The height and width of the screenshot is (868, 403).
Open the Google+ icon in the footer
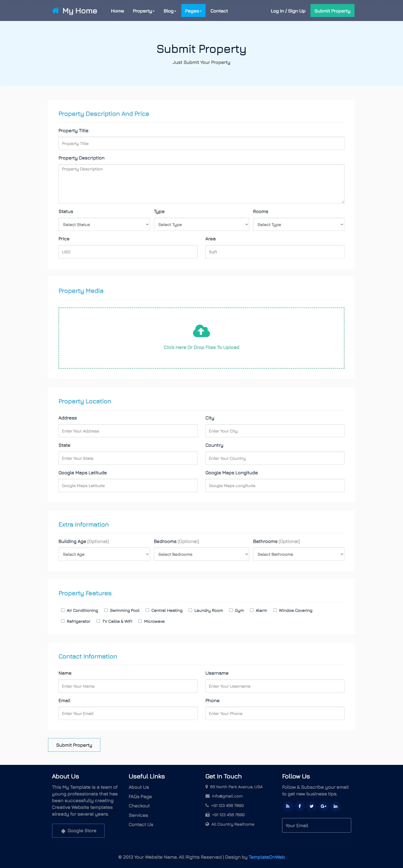pos(323,806)
